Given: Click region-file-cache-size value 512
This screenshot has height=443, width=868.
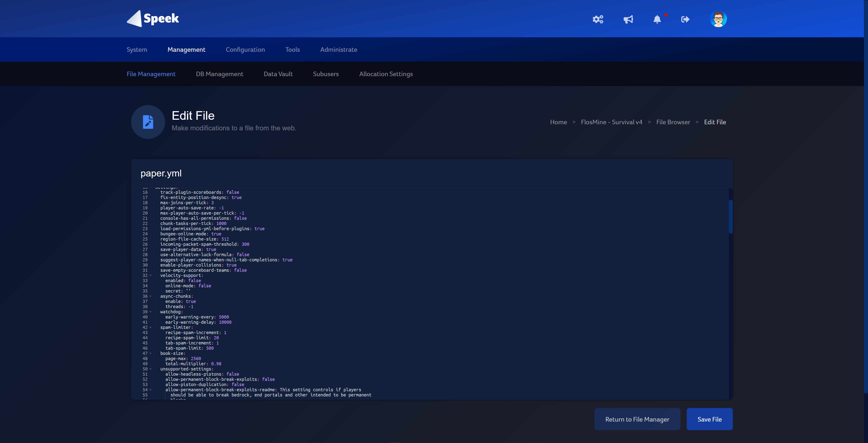Looking at the screenshot, I should pyautogui.click(x=225, y=239).
